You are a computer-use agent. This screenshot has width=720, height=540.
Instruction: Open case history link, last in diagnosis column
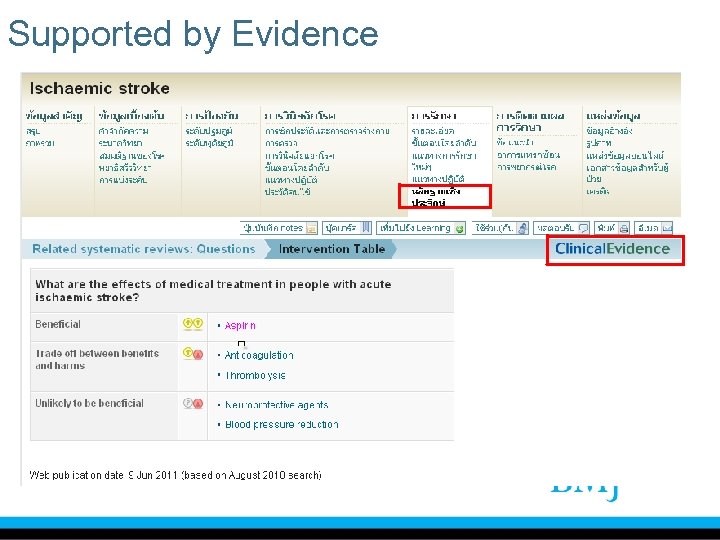(288, 192)
